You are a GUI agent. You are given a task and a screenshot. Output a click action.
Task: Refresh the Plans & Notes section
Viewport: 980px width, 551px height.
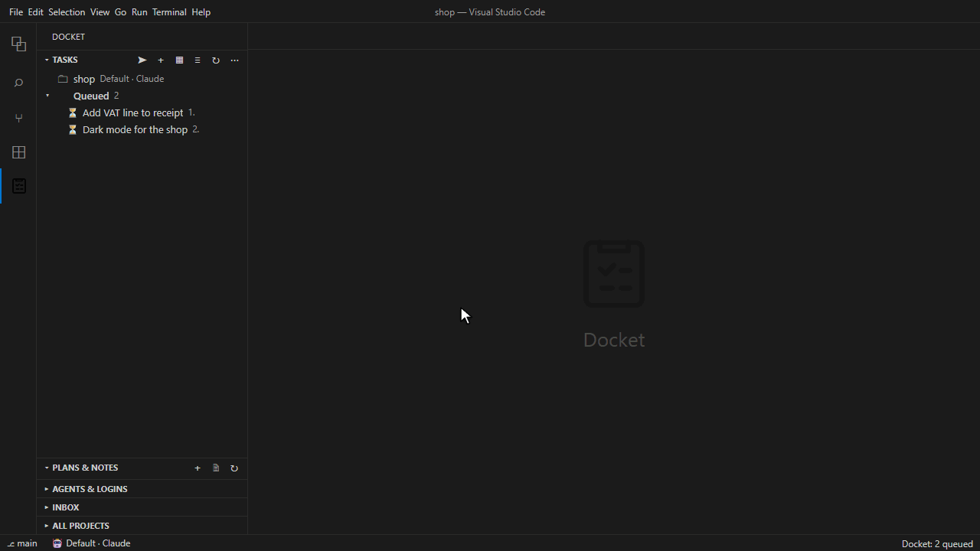(234, 468)
